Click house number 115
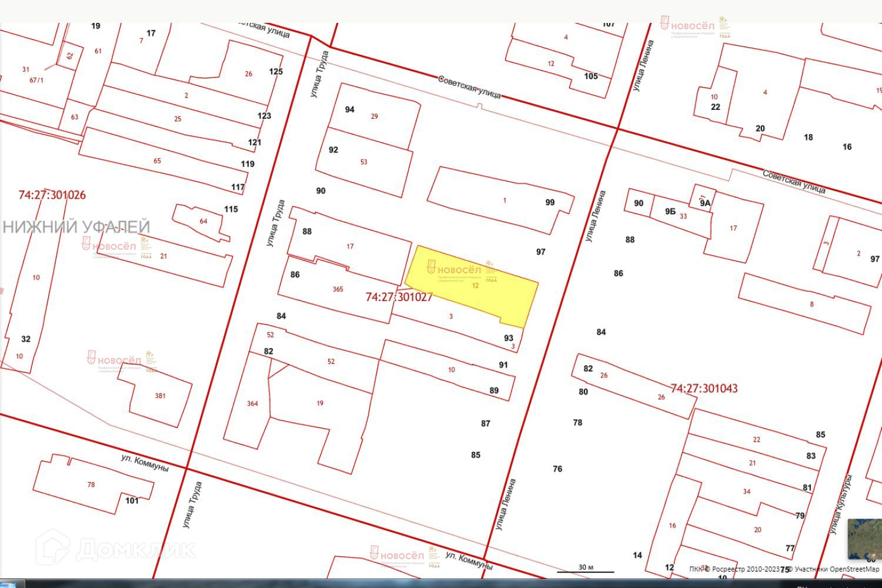Viewport: 882px width, 588px height. coord(231,209)
